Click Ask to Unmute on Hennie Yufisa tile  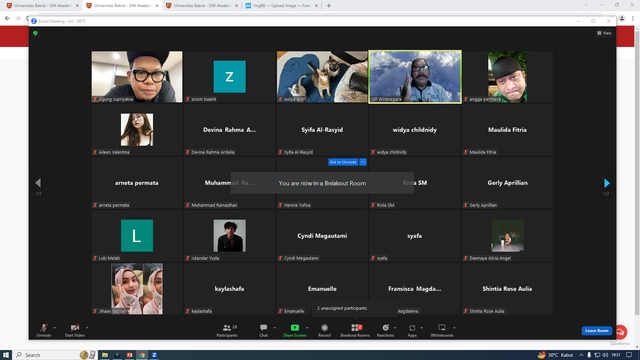point(343,162)
